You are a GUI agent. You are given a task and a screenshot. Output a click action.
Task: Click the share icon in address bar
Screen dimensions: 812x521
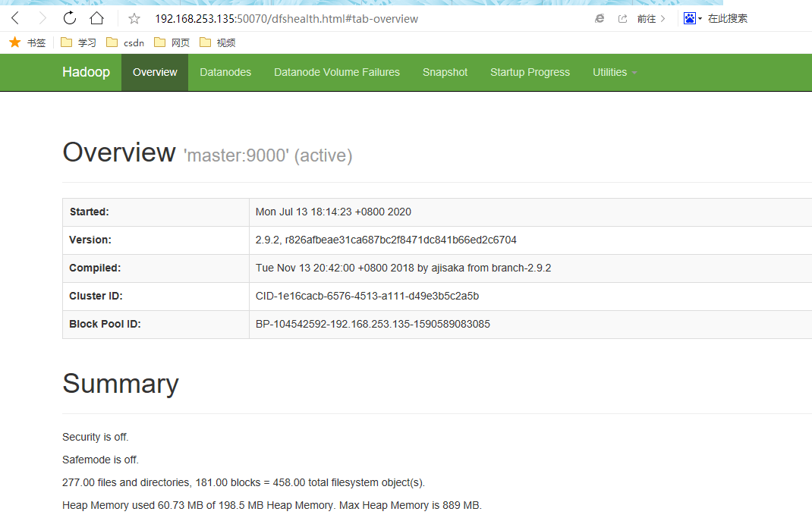(622, 19)
